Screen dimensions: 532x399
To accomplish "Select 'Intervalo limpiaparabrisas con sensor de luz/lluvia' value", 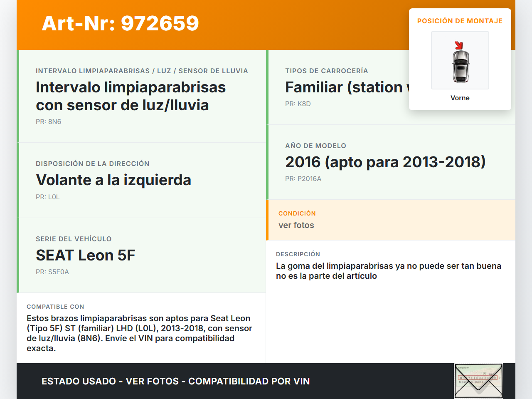I will (131, 96).
